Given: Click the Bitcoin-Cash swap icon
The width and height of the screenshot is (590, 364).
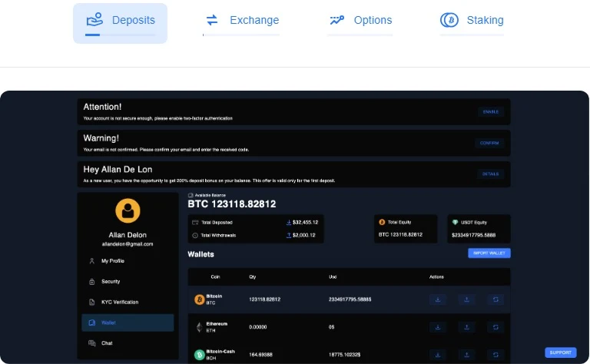Looking at the screenshot, I should pos(496,355).
